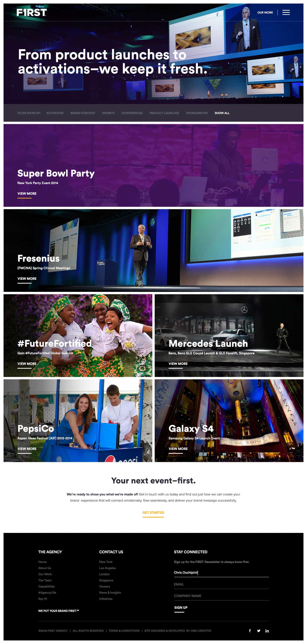Filter work by Product Launches
307x644 pixels.
tap(164, 113)
